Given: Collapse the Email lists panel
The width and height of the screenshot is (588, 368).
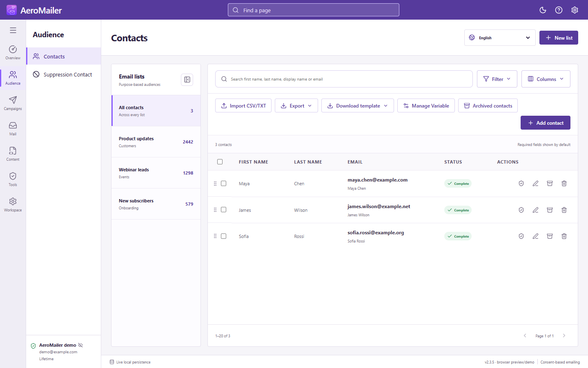Looking at the screenshot, I should click(187, 80).
